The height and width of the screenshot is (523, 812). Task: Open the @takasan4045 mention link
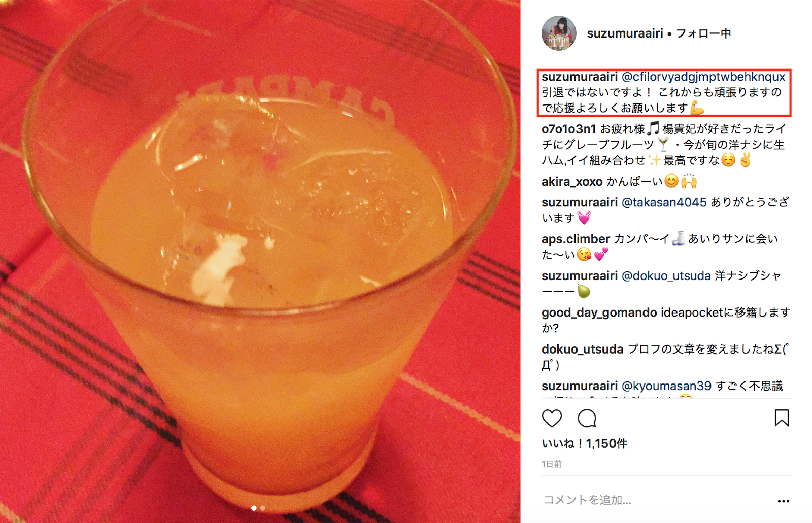click(664, 202)
